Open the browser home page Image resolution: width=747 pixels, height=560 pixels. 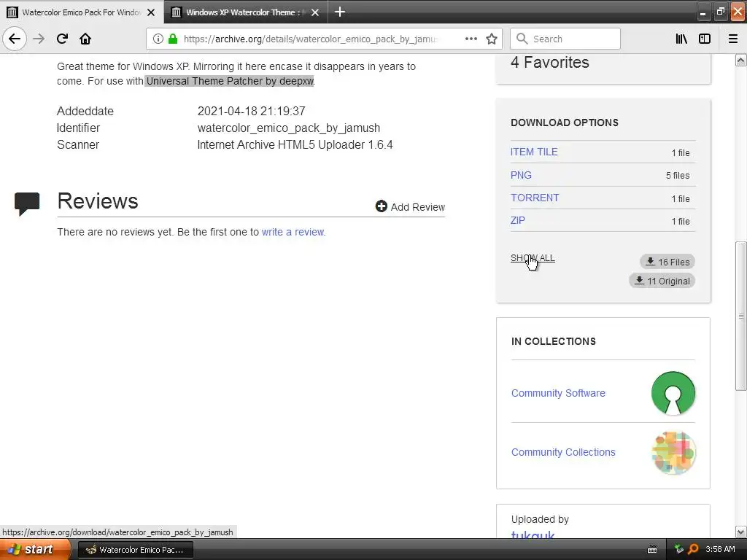pos(85,39)
